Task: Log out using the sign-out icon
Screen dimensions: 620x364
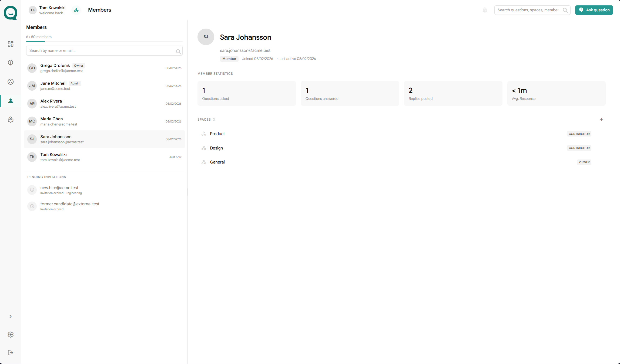Action: tap(11, 352)
